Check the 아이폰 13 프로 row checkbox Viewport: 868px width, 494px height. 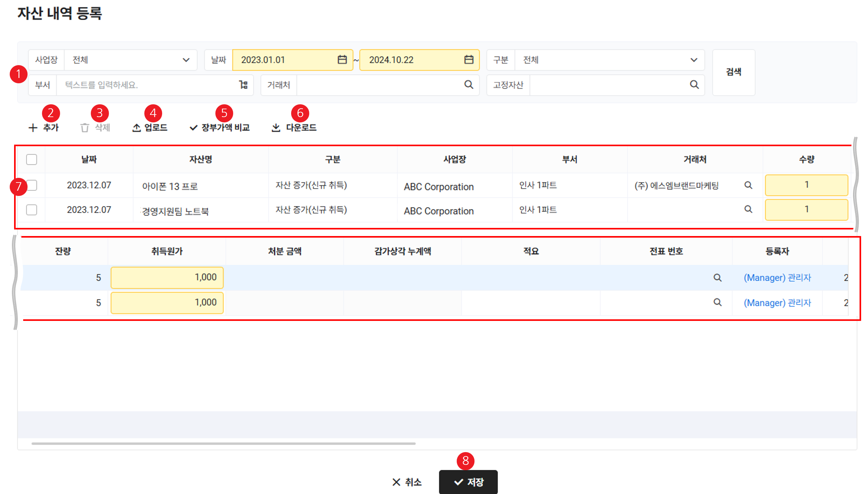pos(32,185)
